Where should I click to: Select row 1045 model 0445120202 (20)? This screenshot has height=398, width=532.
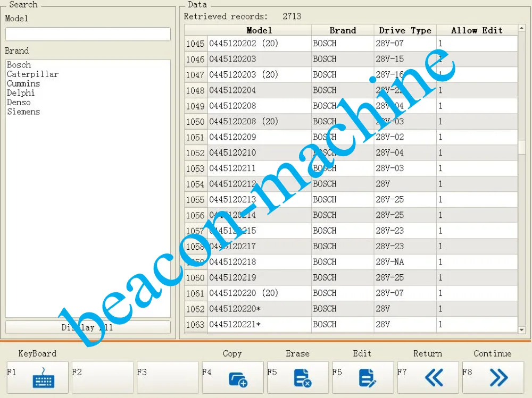(351, 44)
